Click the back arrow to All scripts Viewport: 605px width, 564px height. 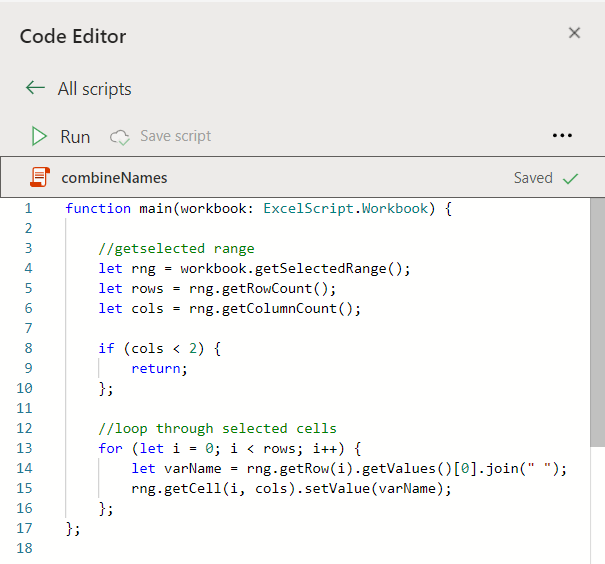pyautogui.click(x=35, y=88)
